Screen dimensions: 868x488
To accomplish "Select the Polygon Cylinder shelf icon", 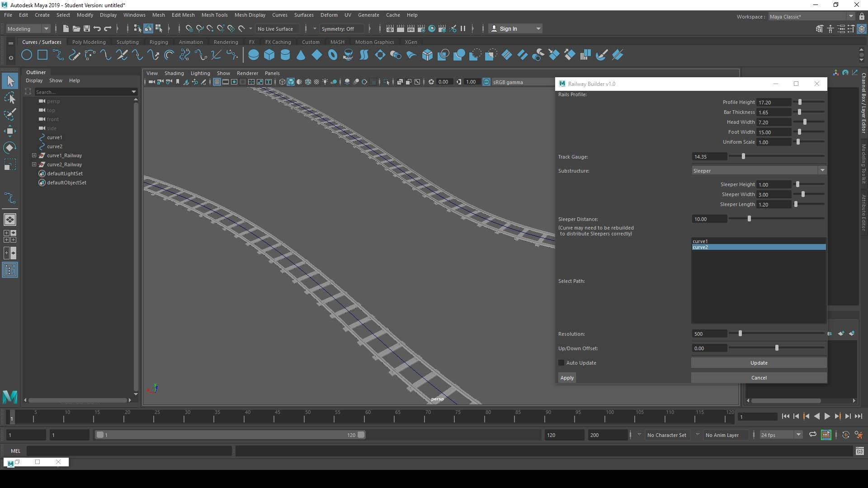I will (285, 55).
